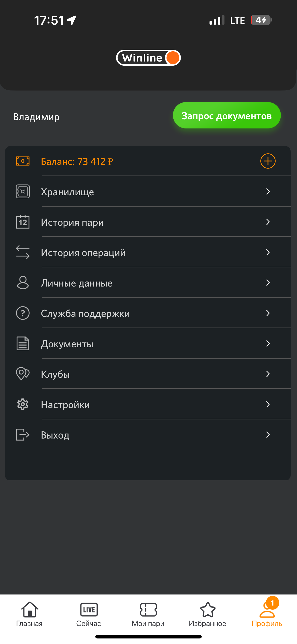Tap the orange plus icon to top up balance
Screen dimensions: 297x644
coord(268,161)
